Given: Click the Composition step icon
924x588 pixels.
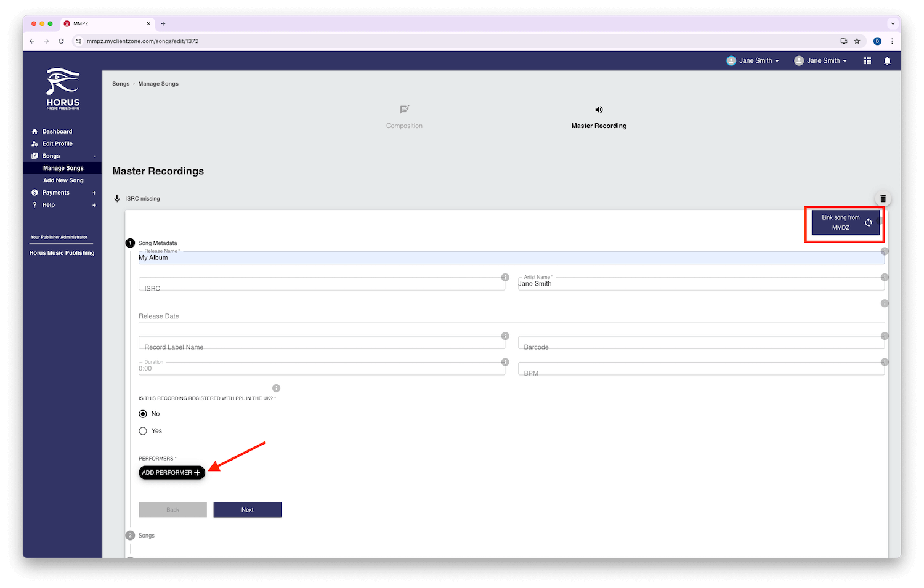Looking at the screenshot, I should pos(404,110).
